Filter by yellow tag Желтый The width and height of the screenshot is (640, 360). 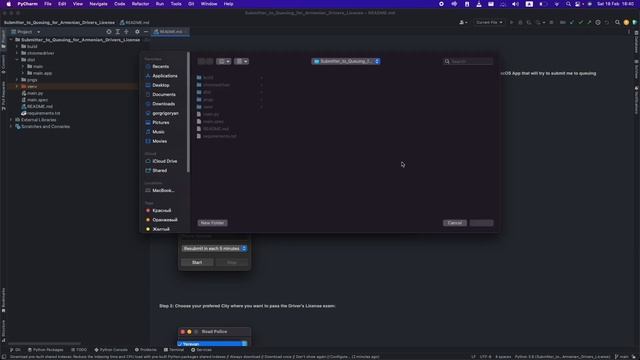click(x=157, y=229)
